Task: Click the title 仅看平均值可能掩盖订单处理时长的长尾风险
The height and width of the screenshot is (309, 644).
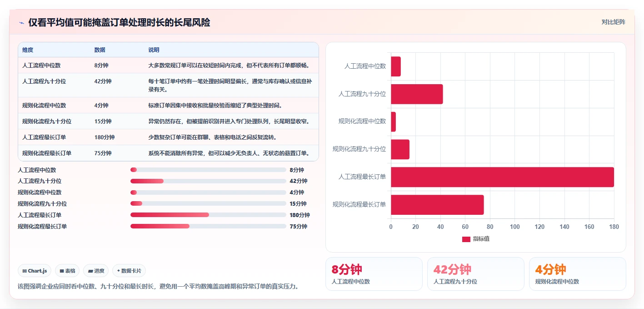Action: click(119, 23)
